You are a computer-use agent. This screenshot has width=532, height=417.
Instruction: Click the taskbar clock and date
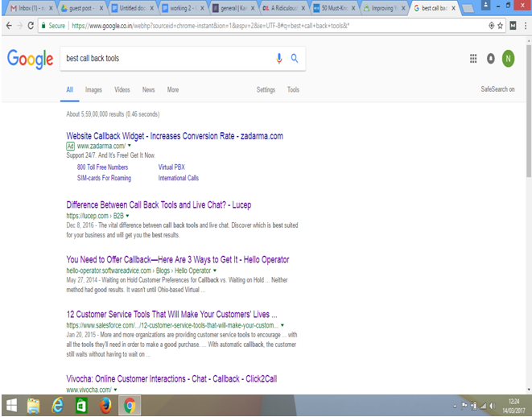[x=513, y=406]
